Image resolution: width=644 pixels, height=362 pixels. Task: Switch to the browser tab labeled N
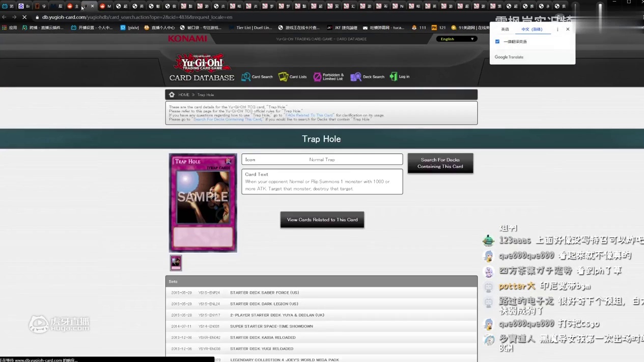click(x=399, y=6)
